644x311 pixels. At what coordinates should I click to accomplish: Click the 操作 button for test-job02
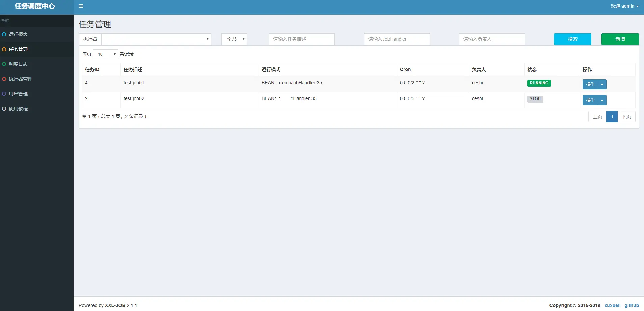click(590, 100)
